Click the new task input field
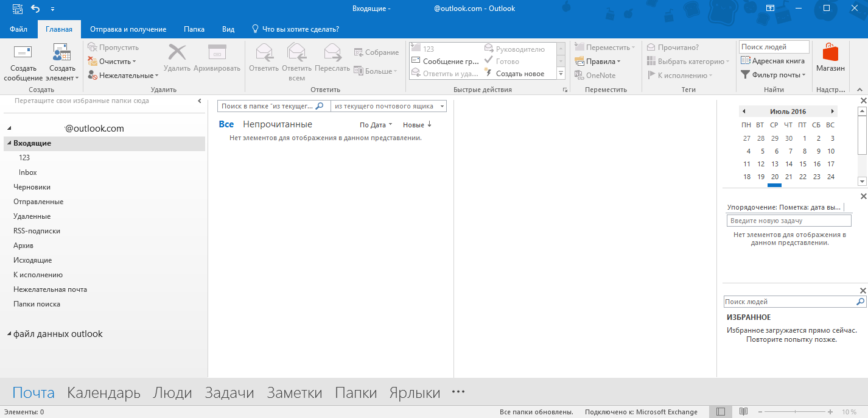The height and width of the screenshot is (418, 868). click(788, 221)
